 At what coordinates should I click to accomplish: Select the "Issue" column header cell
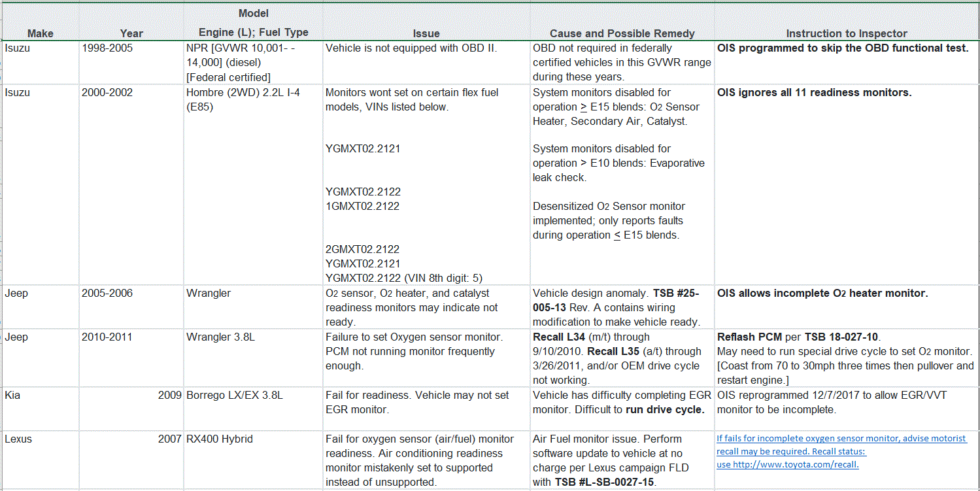click(x=426, y=21)
